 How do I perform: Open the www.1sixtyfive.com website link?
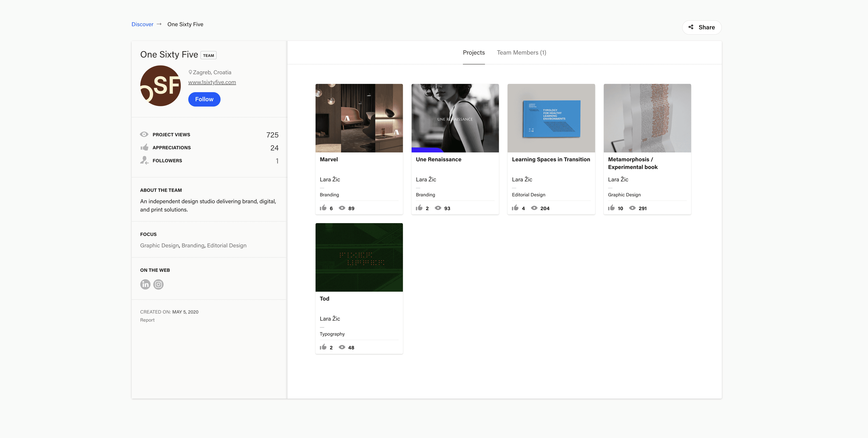click(x=212, y=82)
